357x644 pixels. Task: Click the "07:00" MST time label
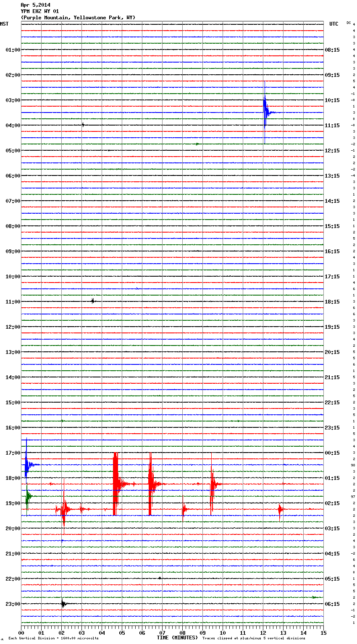[13, 201]
